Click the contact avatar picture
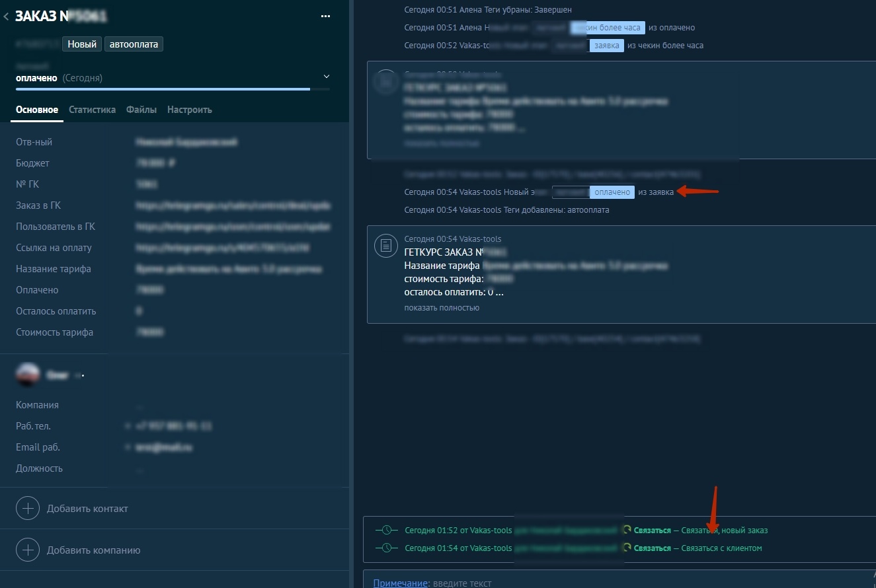The image size is (876, 588). click(x=27, y=375)
